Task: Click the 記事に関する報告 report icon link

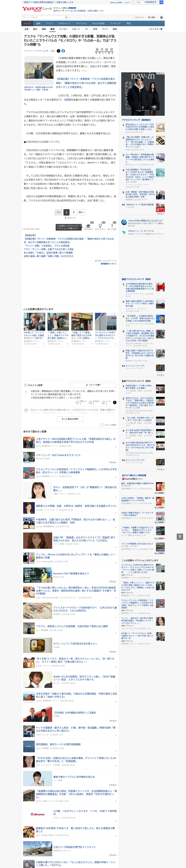Action: click(32, 229)
